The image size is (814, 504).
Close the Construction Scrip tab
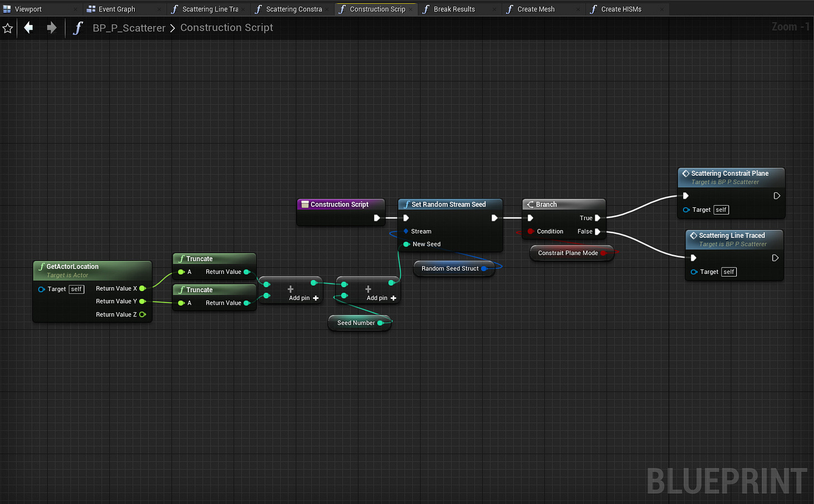(x=411, y=9)
